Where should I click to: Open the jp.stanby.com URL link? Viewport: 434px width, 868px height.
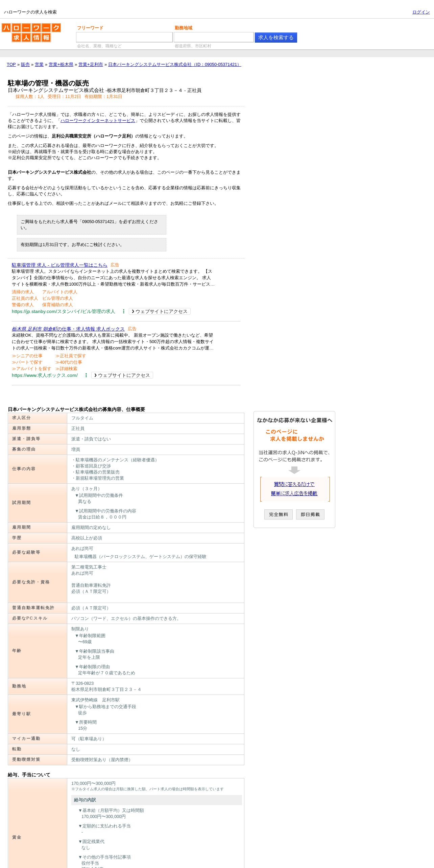point(64,311)
